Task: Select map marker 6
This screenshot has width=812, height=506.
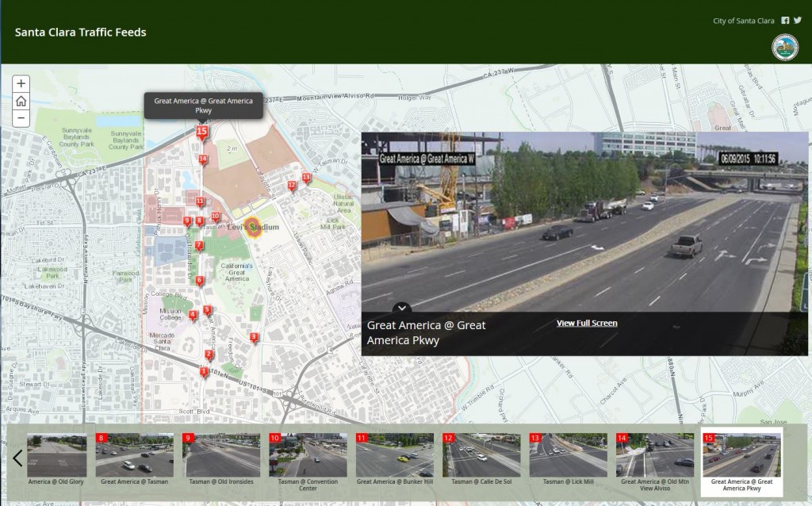Action: [x=199, y=282]
